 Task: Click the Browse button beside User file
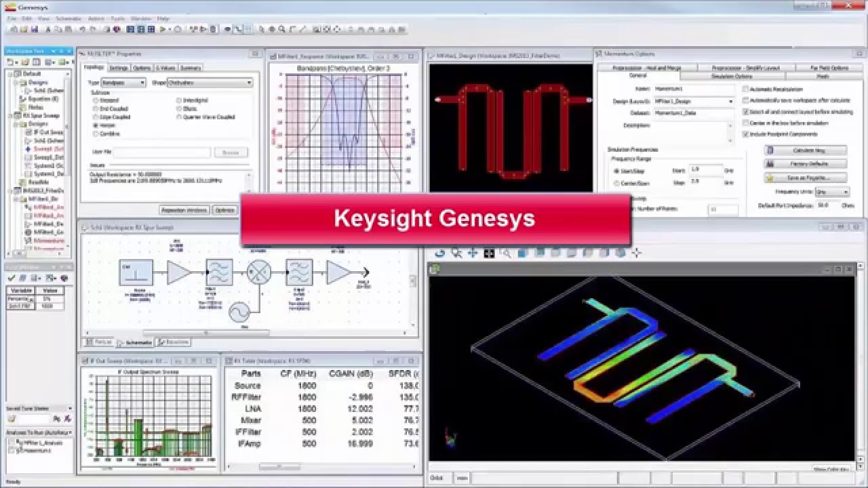pos(231,152)
